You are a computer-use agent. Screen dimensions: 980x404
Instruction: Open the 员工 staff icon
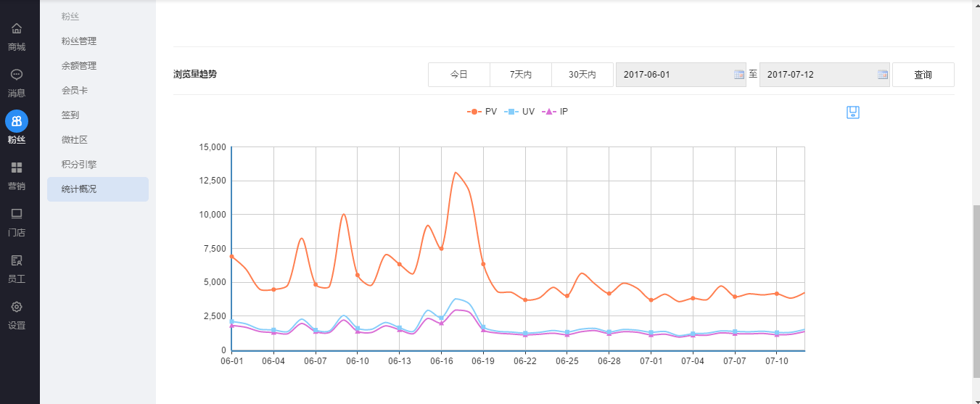coord(16,260)
